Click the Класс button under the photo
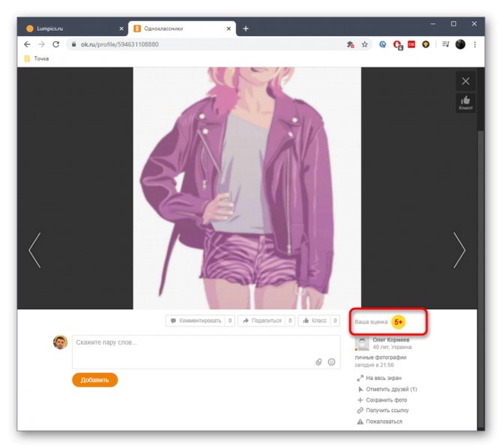Image resolution: width=502 pixels, height=448 pixels. 319,321
